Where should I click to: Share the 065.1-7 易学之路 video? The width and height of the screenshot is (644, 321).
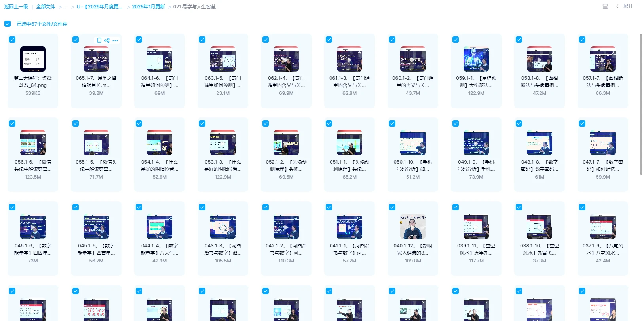coord(107,40)
